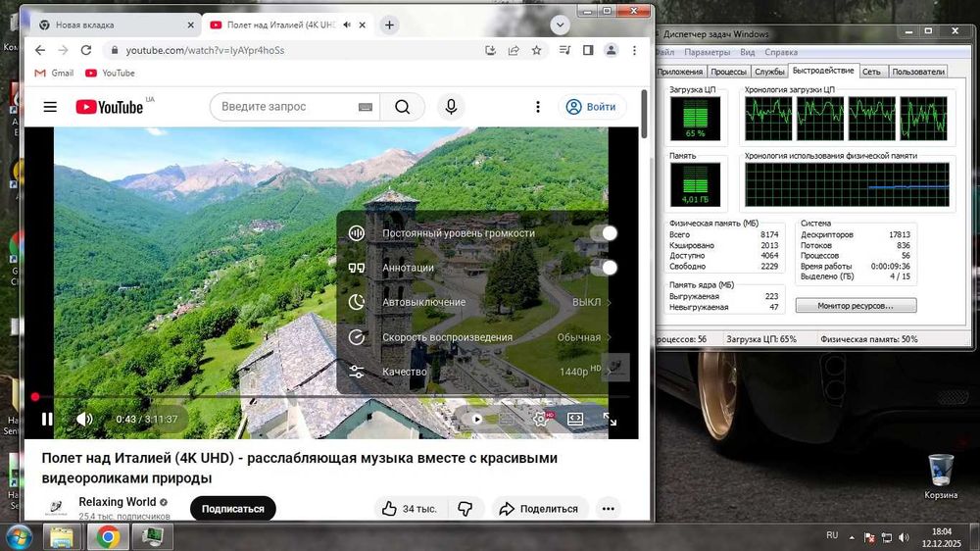Toggle Chrome's side panel
Viewport: 980px width, 551px height.
click(588, 50)
